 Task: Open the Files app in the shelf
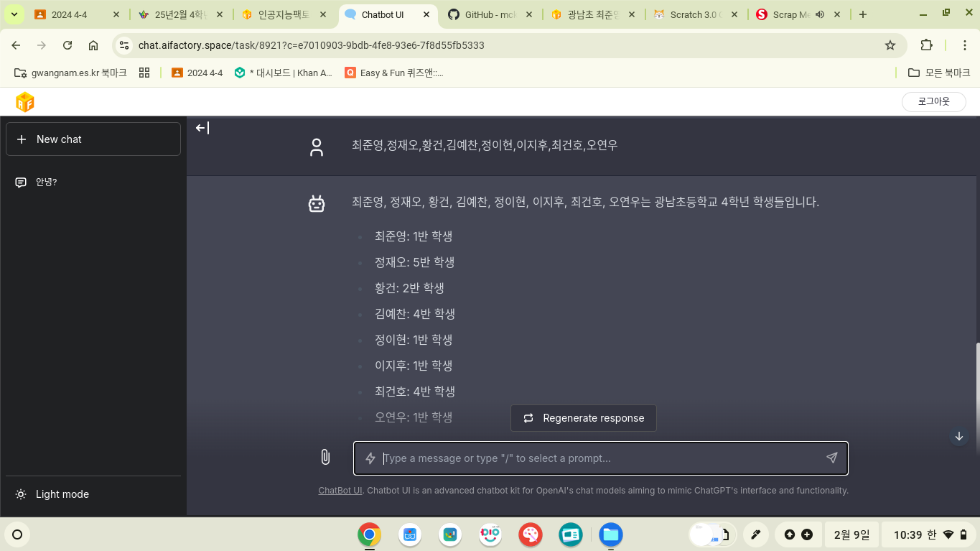pyautogui.click(x=611, y=534)
